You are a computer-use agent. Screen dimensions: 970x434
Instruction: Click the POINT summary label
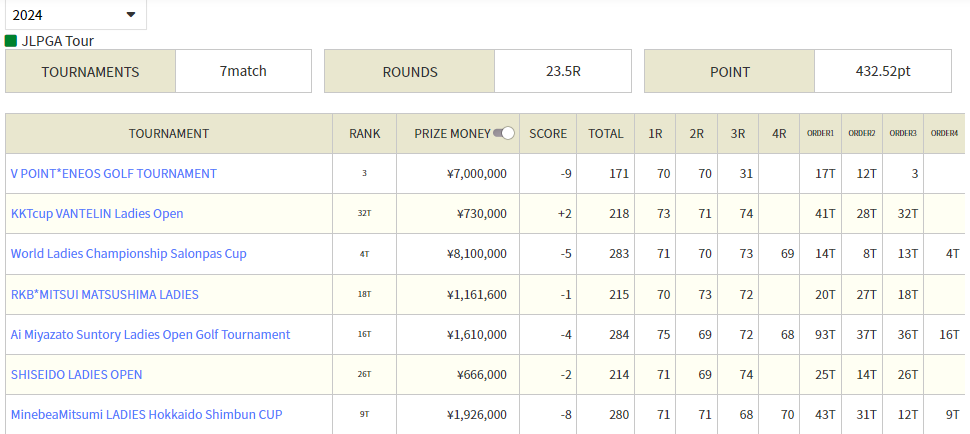click(x=729, y=72)
